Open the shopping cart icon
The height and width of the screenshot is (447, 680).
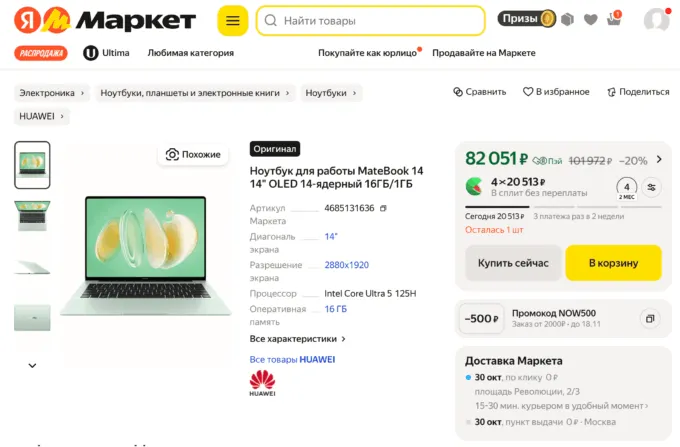[x=613, y=19]
